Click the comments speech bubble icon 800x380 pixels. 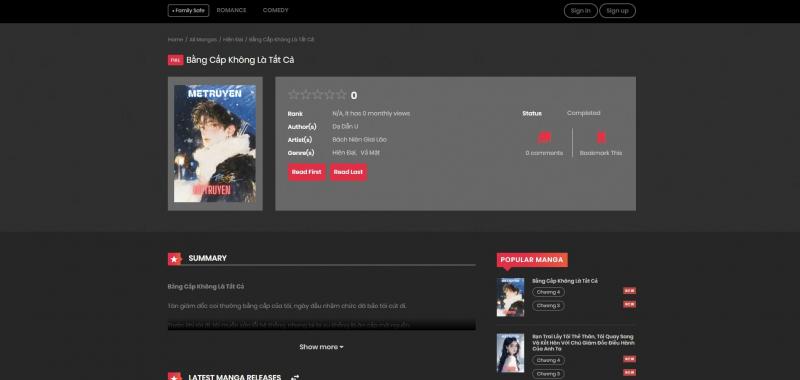tap(544, 137)
